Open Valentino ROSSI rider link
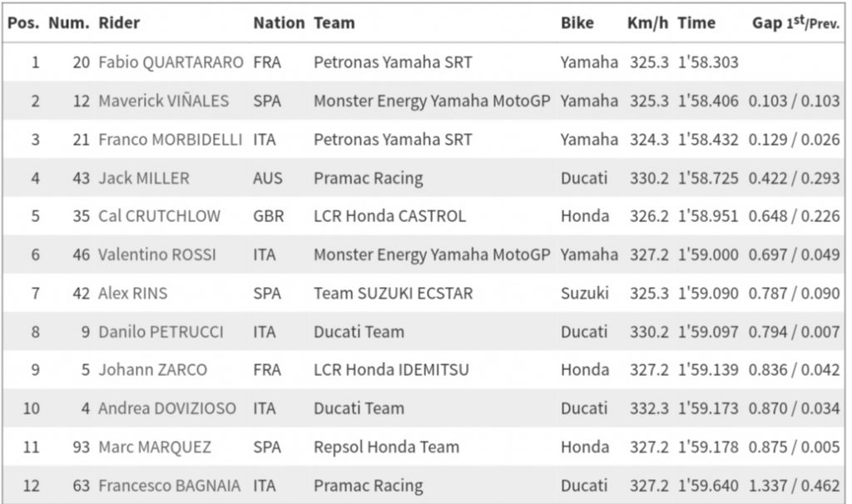852x504 pixels. (x=157, y=254)
